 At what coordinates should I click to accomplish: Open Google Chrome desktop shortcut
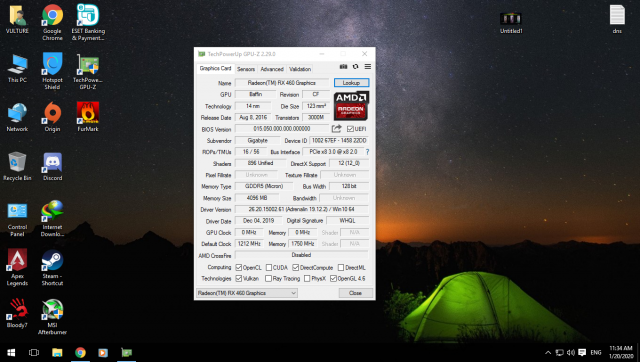point(52,22)
